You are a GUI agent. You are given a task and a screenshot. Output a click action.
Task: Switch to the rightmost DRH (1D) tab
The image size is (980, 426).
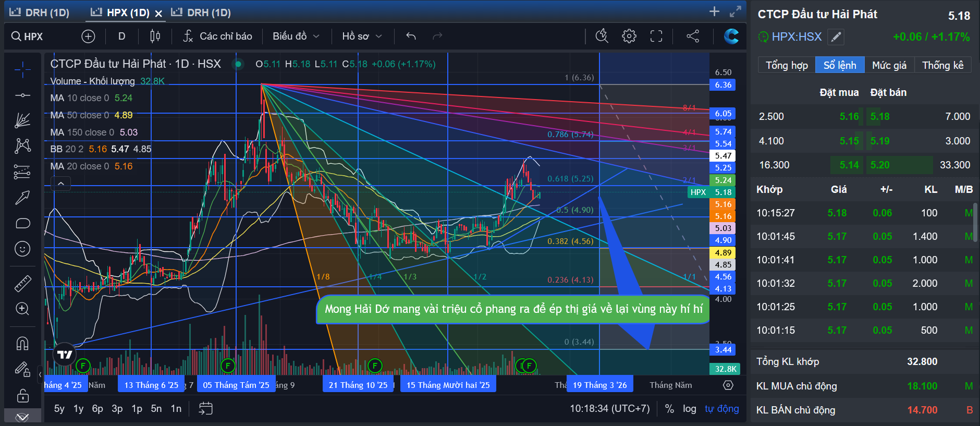point(201,13)
